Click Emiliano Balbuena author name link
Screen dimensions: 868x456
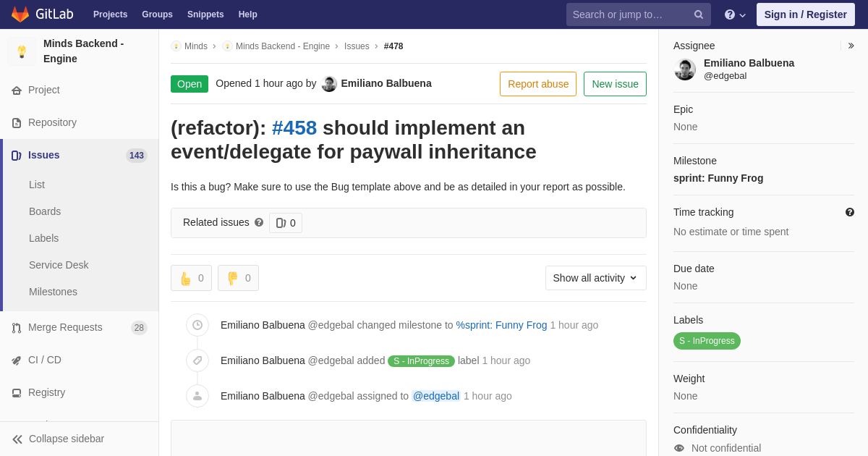pos(386,83)
